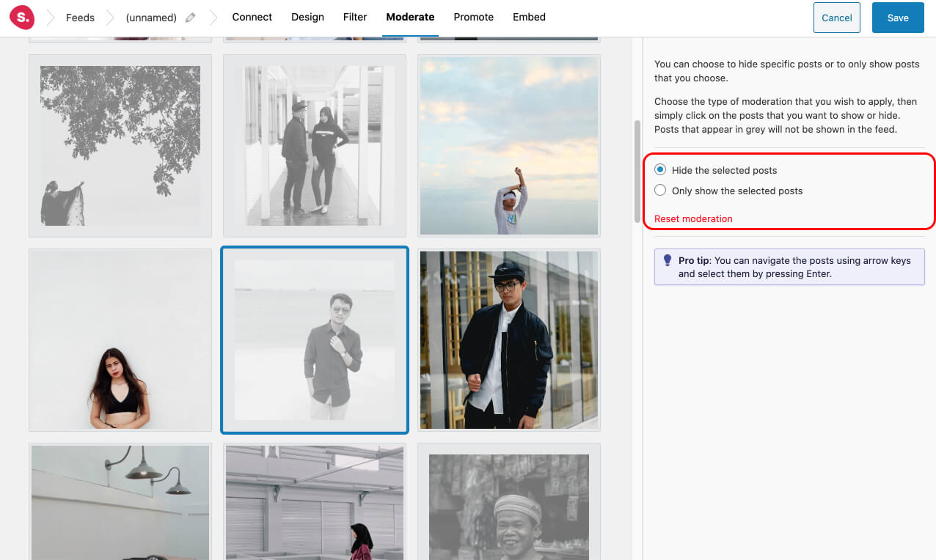The height and width of the screenshot is (560, 936).
Task: Go to Feeds breadcrumb
Action: 80,18
